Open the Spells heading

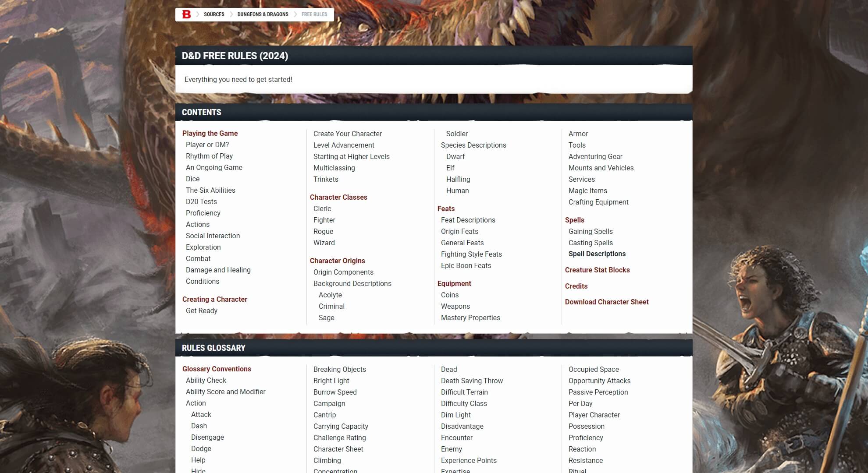coord(575,220)
